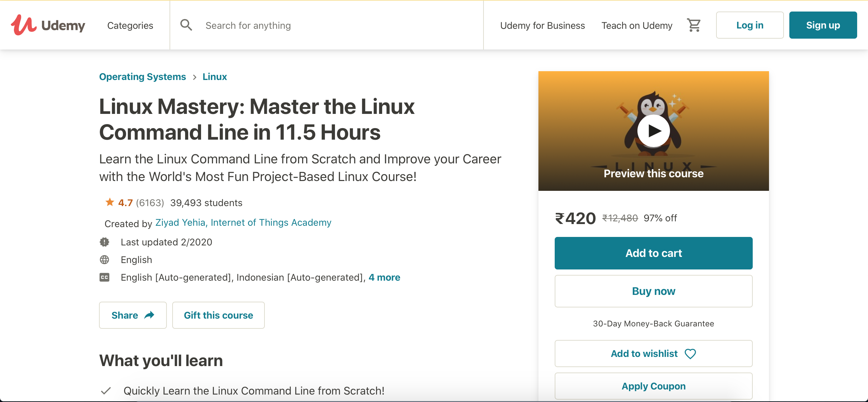This screenshot has width=868, height=402.
Task: Toggle the Add to wishlist button
Action: pyautogui.click(x=654, y=353)
